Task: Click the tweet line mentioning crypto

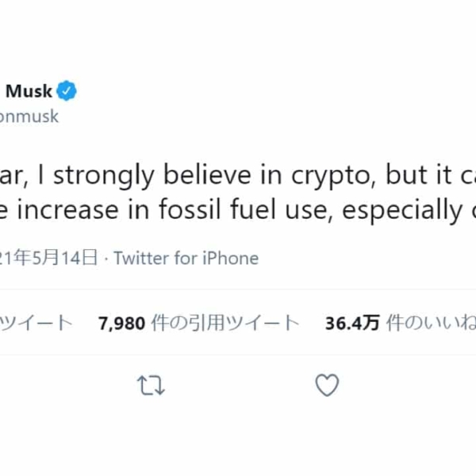Action: (x=238, y=176)
